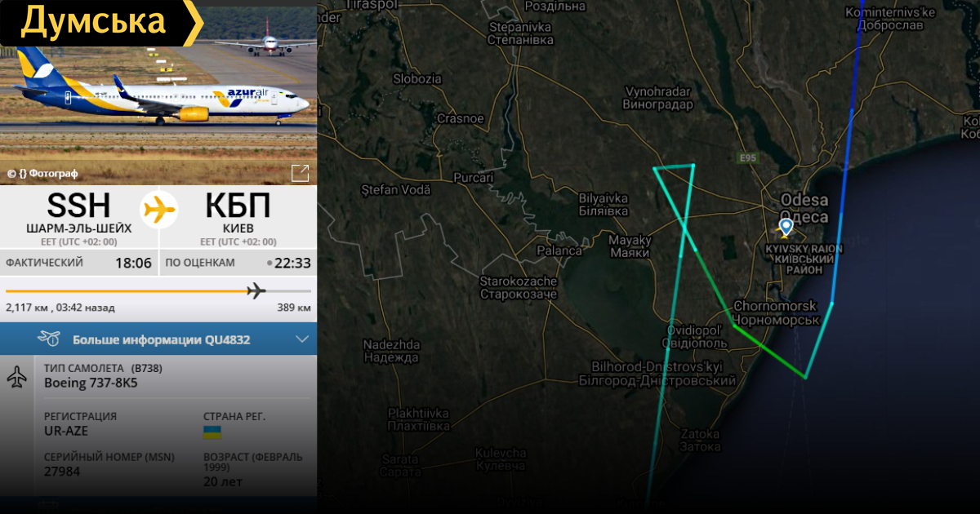
Task: Click the plane marker on progress bar
Action: [256, 290]
